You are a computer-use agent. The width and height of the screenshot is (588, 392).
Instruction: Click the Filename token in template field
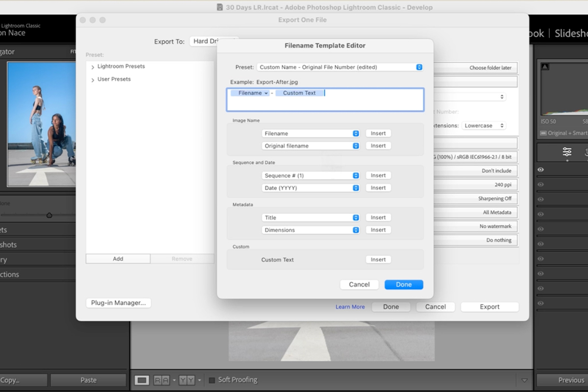(x=250, y=93)
